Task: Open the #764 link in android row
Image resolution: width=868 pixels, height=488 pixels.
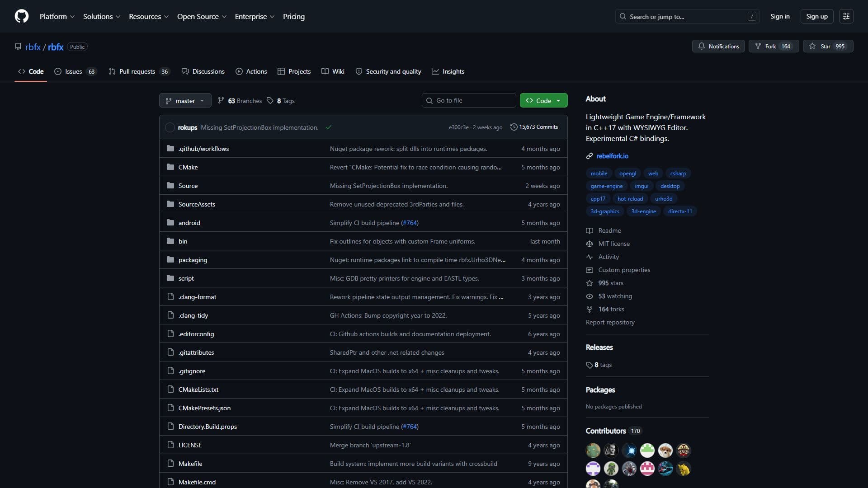Action: [x=410, y=223]
